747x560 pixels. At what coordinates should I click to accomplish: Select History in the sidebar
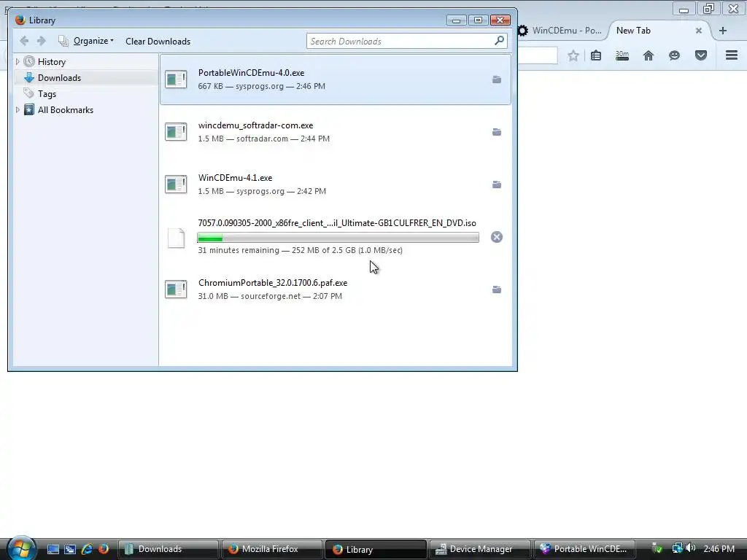click(52, 62)
